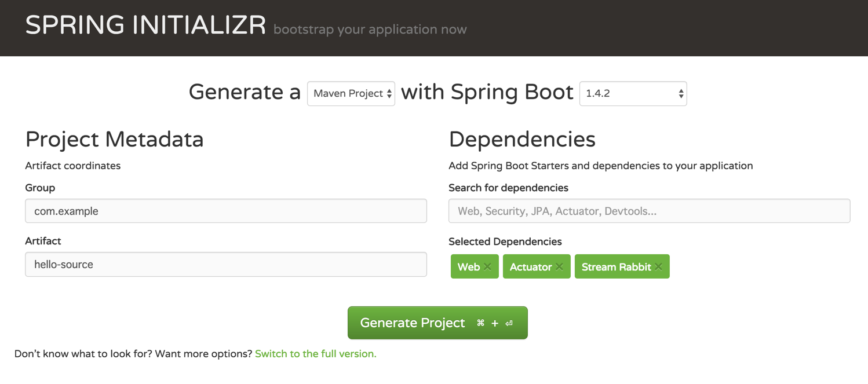The height and width of the screenshot is (384, 868).
Task: Click the SPRING INITIALIZR header title
Action: coord(145,26)
